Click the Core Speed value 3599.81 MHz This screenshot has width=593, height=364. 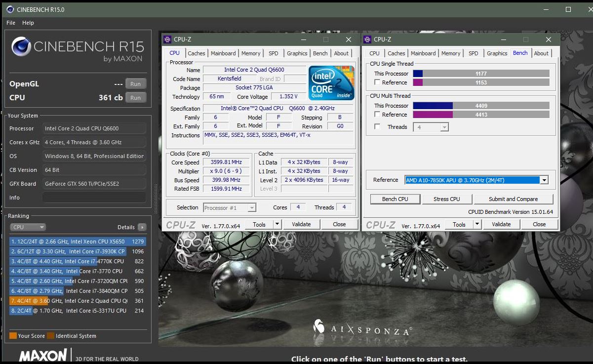(x=227, y=162)
